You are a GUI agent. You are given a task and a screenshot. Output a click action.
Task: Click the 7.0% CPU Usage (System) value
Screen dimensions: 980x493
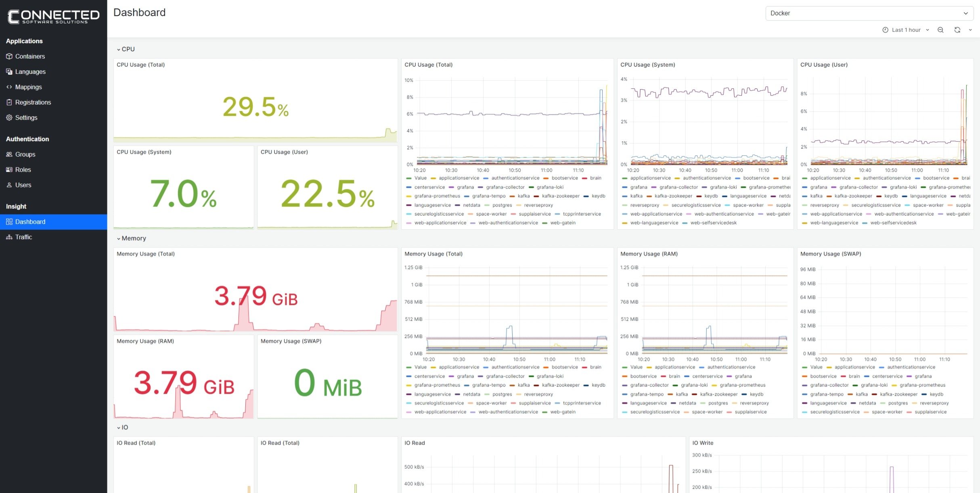(x=183, y=194)
